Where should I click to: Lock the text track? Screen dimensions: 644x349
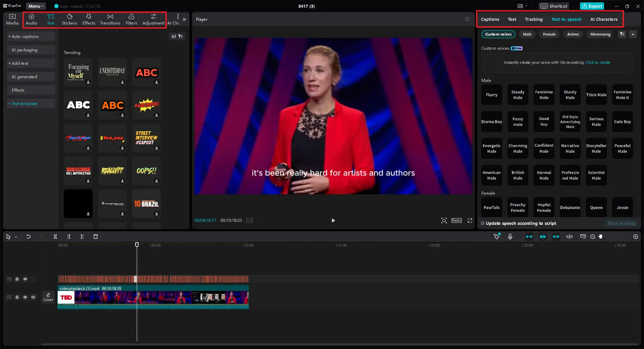[17, 279]
